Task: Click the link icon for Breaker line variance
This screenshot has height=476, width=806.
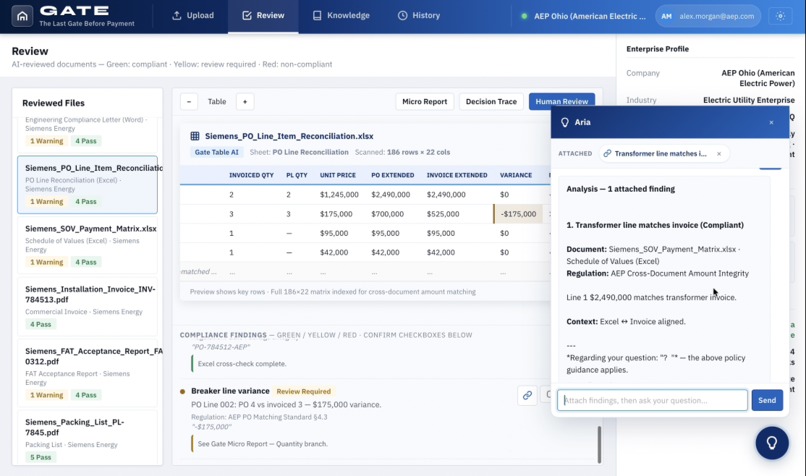Action: (527, 395)
